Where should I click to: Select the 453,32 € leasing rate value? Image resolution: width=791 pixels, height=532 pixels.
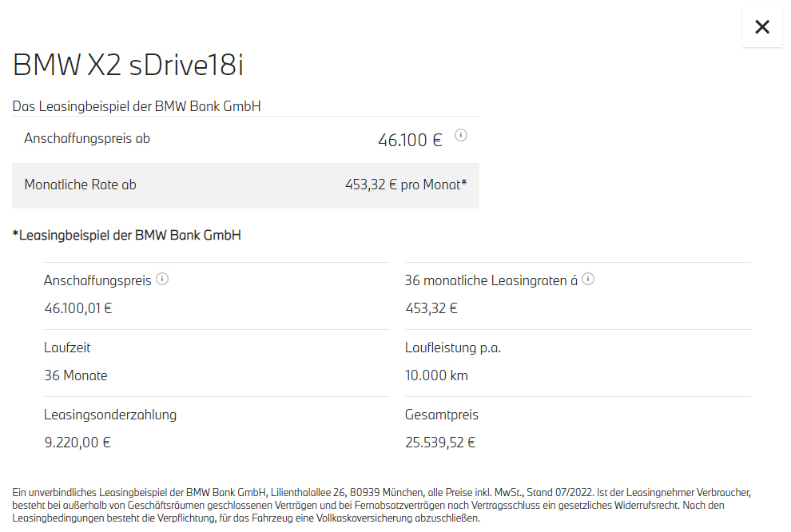click(431, 308)
